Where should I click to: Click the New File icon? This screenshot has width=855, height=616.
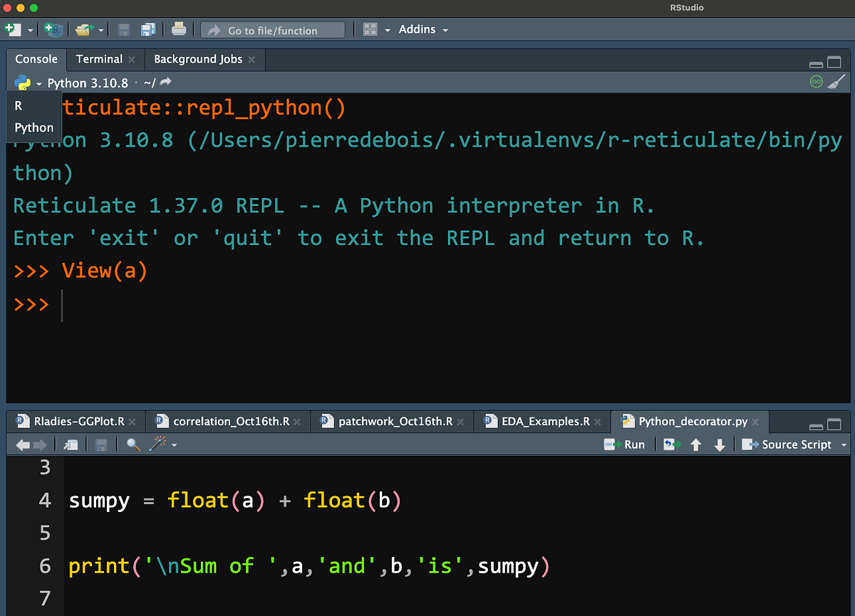click(x=13, y=30)
